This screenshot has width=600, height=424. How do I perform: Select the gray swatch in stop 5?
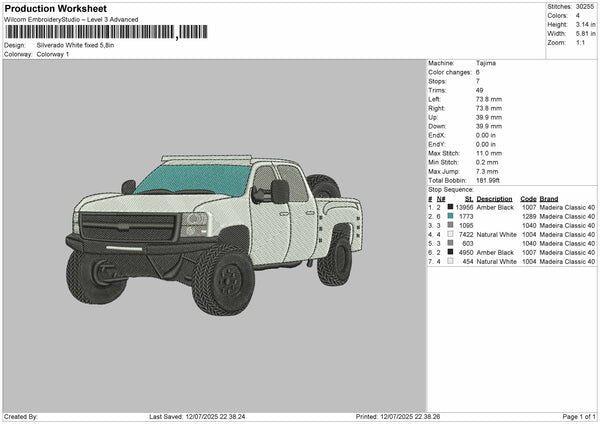pos(451,243)
